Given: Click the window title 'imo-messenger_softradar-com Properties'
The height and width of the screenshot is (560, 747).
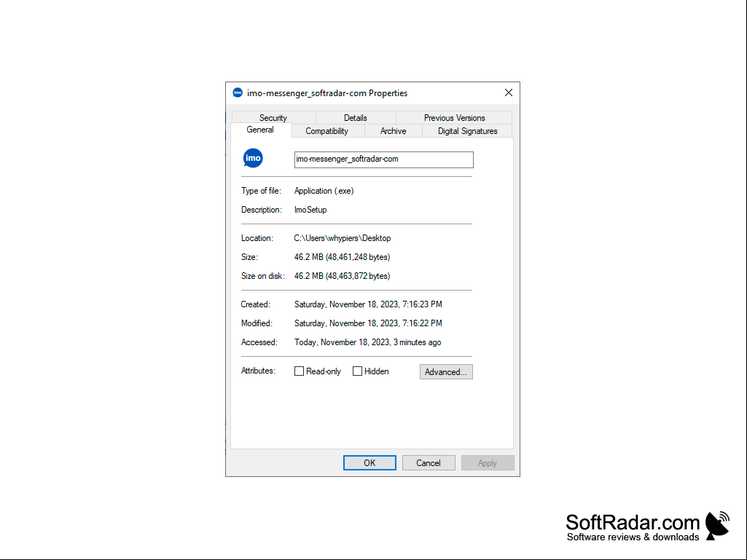Looking at the screenshot, I should (327, 93).
